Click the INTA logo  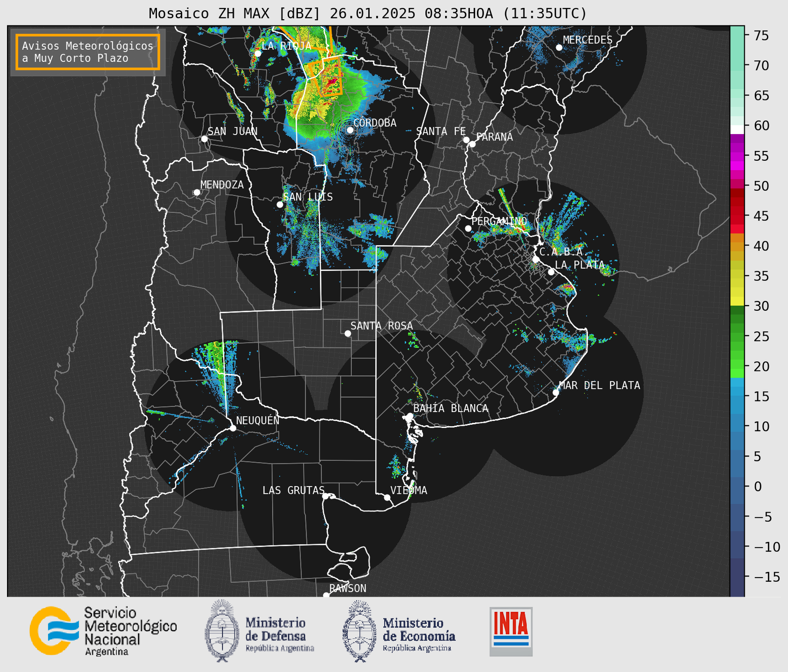click(x=511, y=631)
